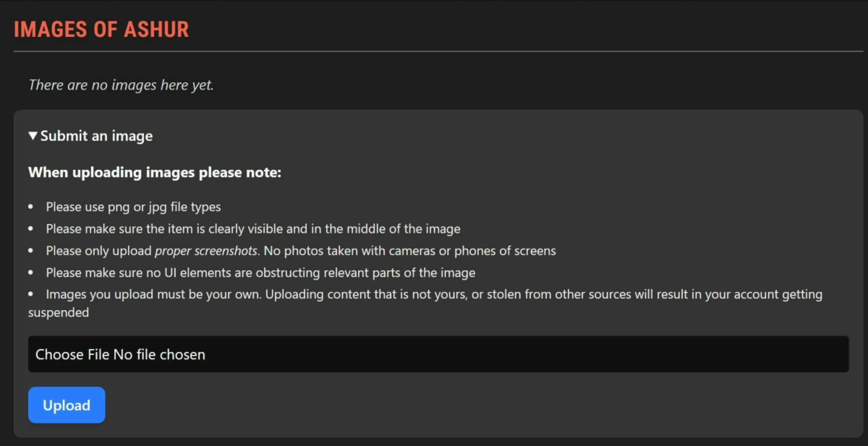
Task: Click the bullet before the UI elements guideline
Action: [x=31, y=272]
